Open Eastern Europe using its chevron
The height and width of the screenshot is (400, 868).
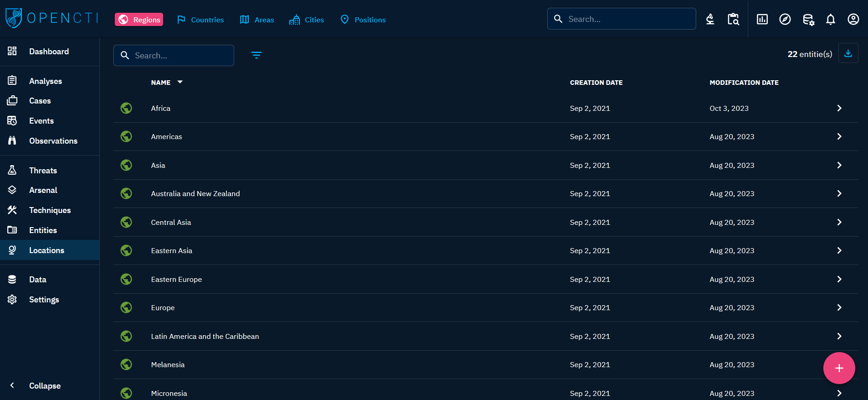point(839,279)
